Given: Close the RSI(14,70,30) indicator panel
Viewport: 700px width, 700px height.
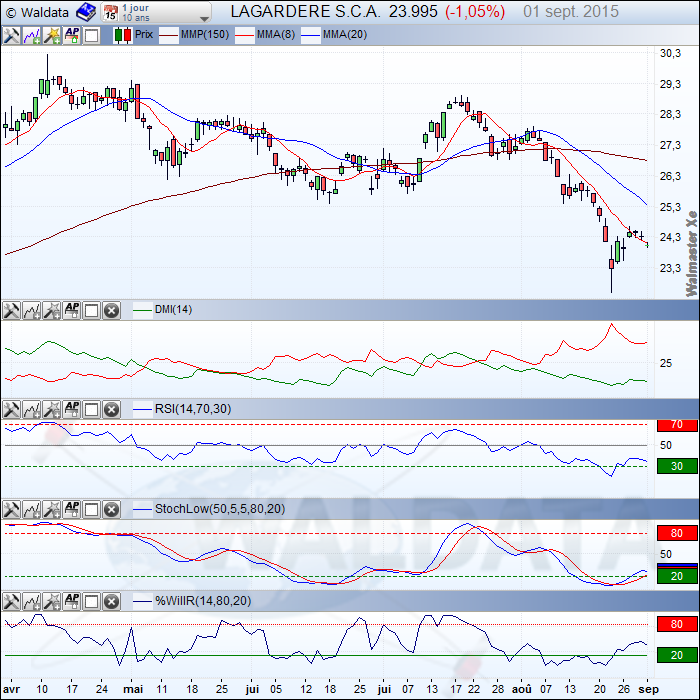Looking at the screenshot, I should [112, 409].
